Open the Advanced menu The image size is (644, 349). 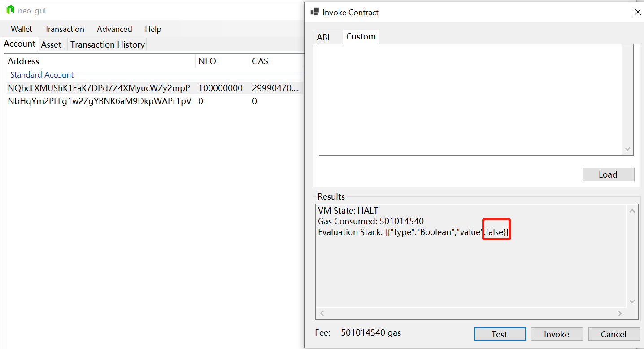114,29
